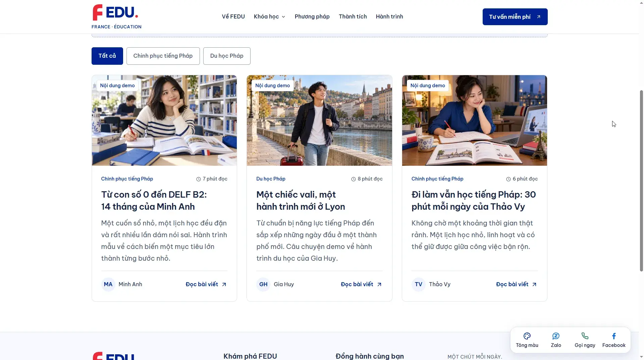The height and width of the screenshot is (360, 644).
Task: Read Gia Huy's article via Đọc bài viết
Action: 362,285
